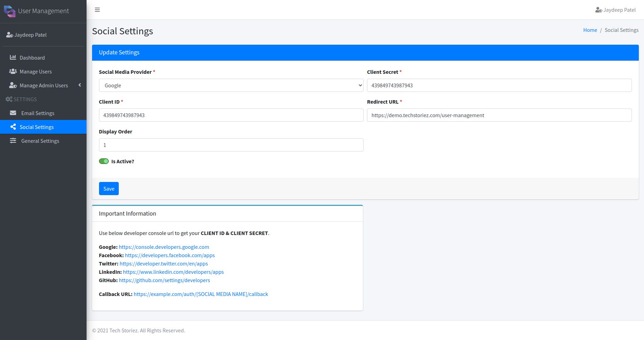Save the social settings form
This screenshot has height=340, width=644.
click(109, 189)
